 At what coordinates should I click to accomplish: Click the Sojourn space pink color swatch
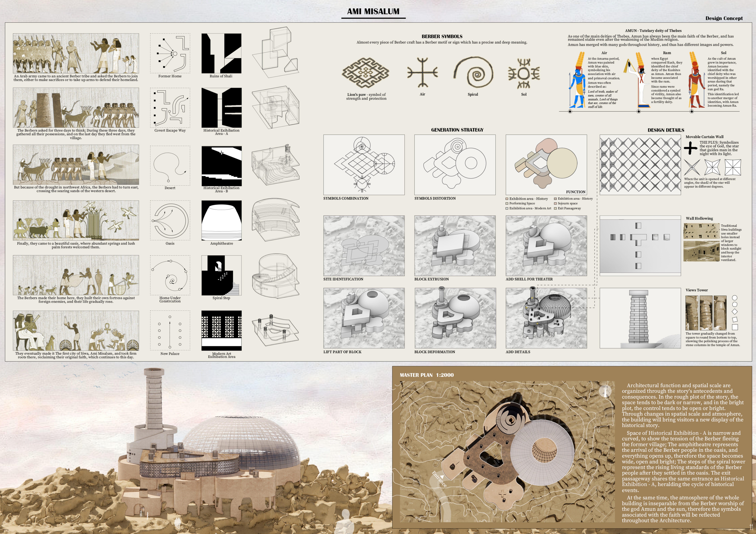point(555,204)
